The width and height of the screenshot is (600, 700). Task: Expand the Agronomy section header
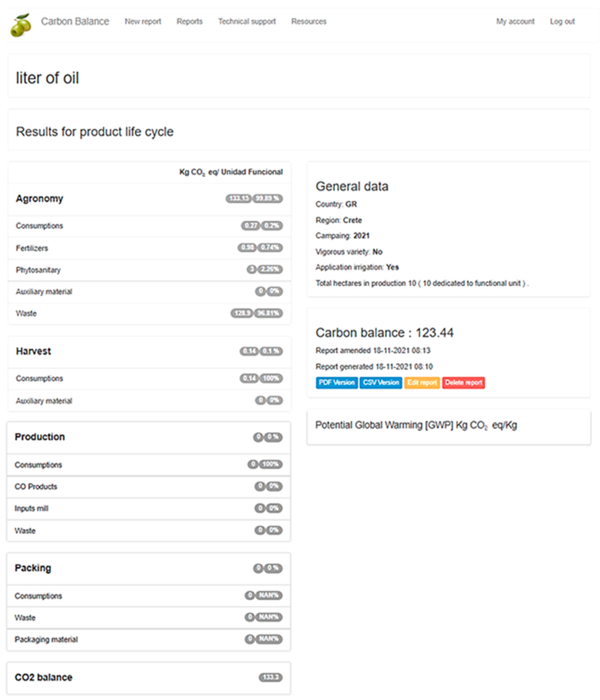point(40,198)
